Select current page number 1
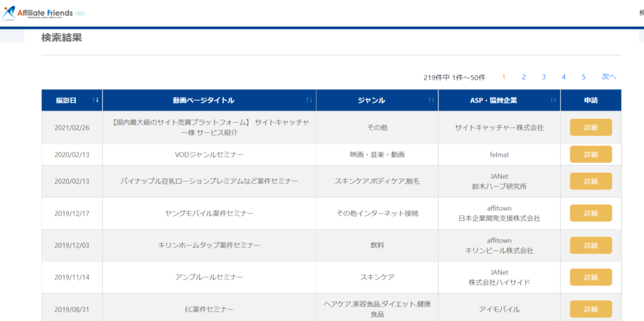The height and width of the screenshot is (321, 644). (x=504, y=77)
